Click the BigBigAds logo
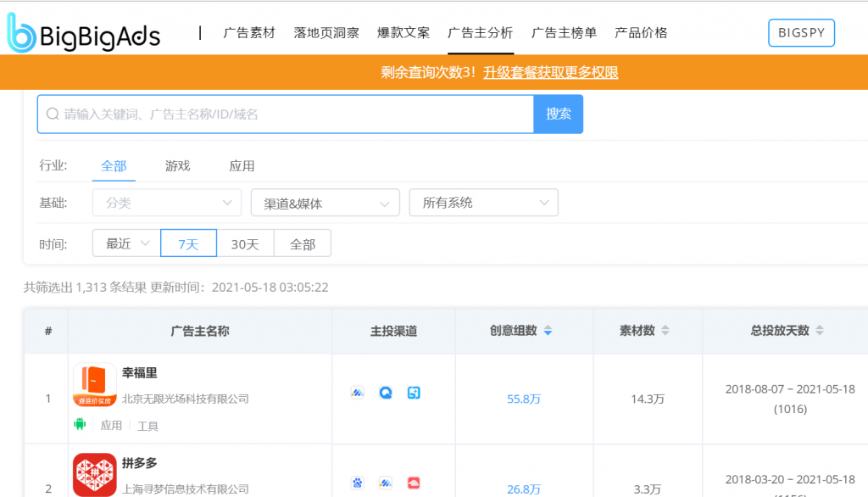 83,33
